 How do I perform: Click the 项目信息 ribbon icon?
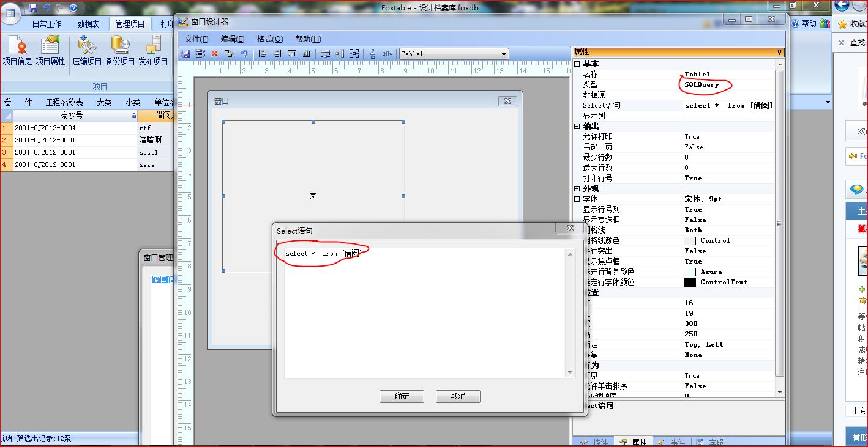[17, 50]
